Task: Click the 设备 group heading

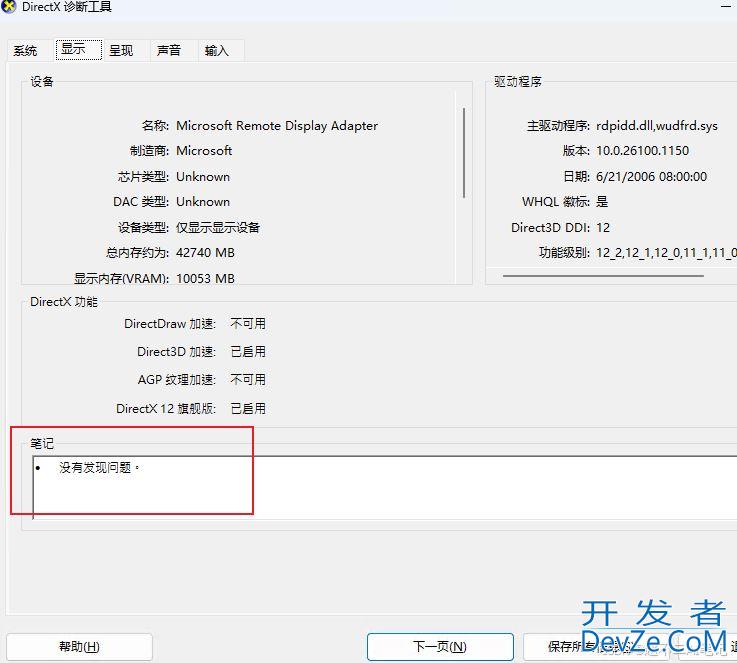Action: click(x=42, y=82)
